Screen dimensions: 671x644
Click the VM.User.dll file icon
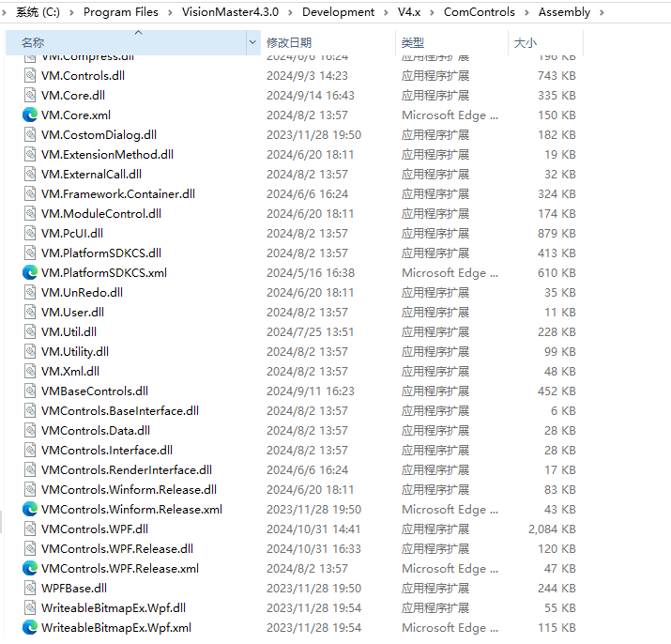point(30,313)
